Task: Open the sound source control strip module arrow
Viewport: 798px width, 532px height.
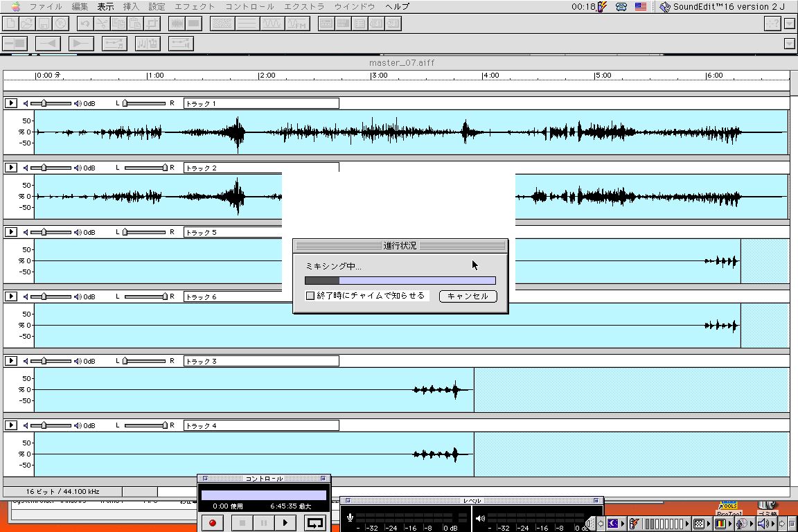Action: pyautogui.click(x=751, y=524)
